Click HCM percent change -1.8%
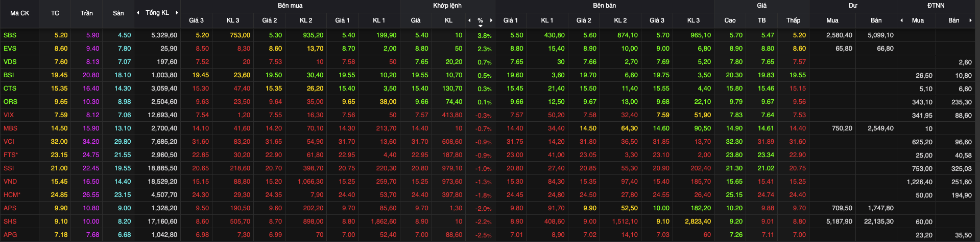This screenshot has width=980, height=242. (483, 195)
